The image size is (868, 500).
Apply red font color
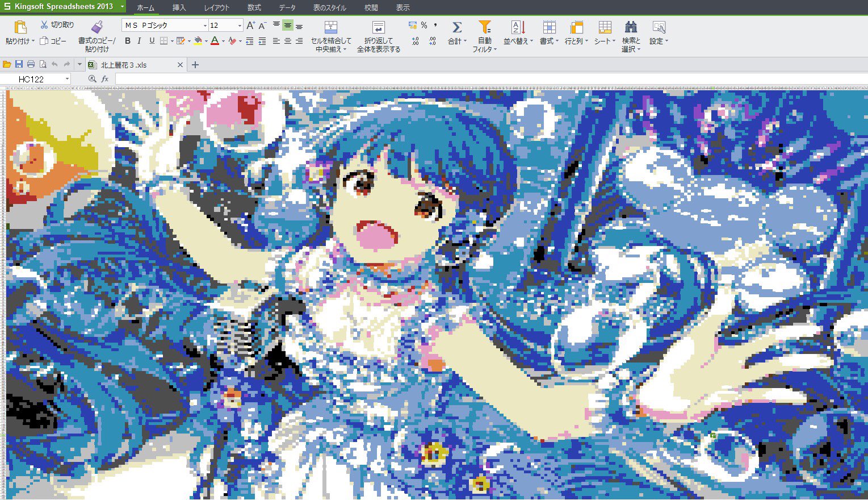(x=215, y=41)
